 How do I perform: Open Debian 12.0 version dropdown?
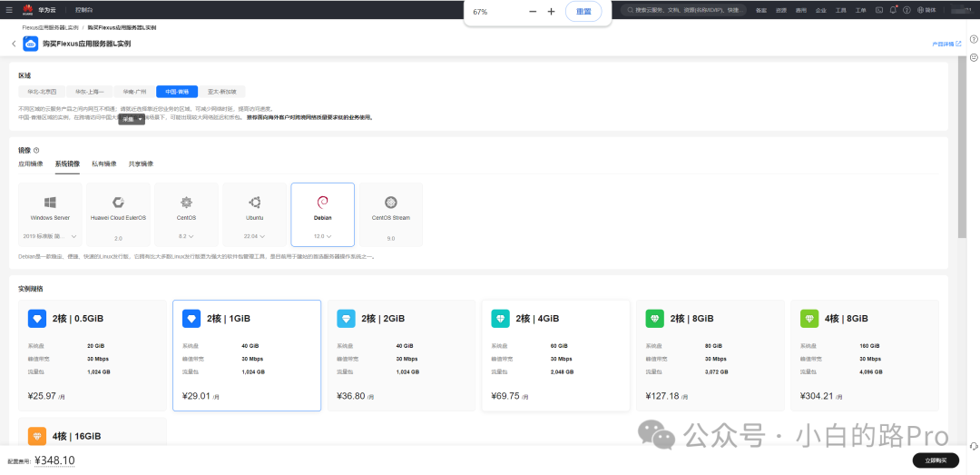pos(322,236)
